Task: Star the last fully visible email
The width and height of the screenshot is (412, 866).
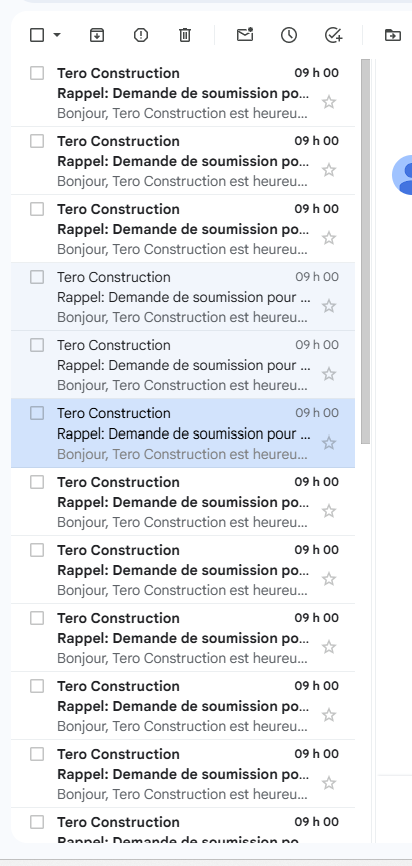Action: click(x=329, y=783)
